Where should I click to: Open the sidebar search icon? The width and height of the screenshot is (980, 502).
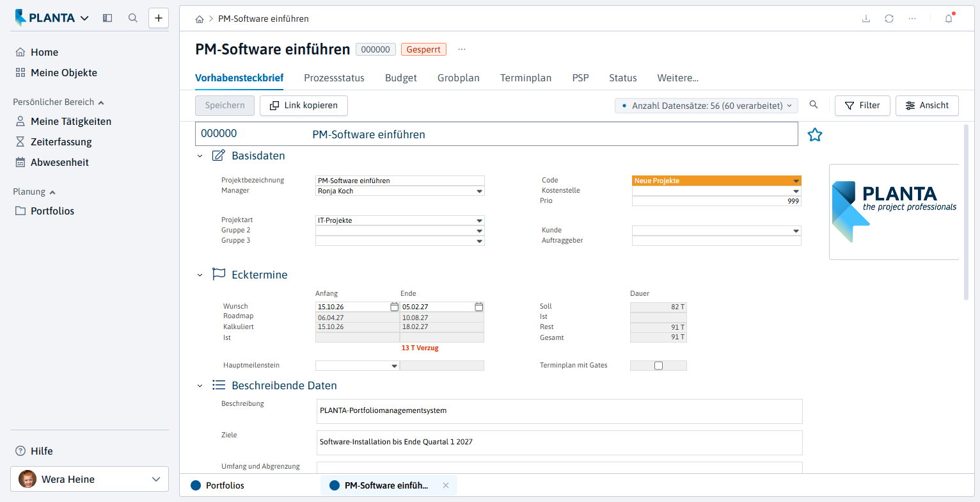[x=133, y=18]
